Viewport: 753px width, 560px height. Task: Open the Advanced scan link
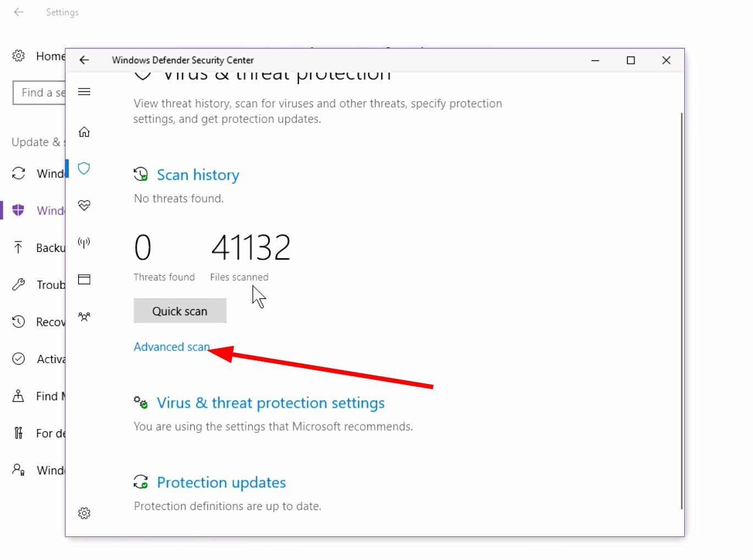172,347
